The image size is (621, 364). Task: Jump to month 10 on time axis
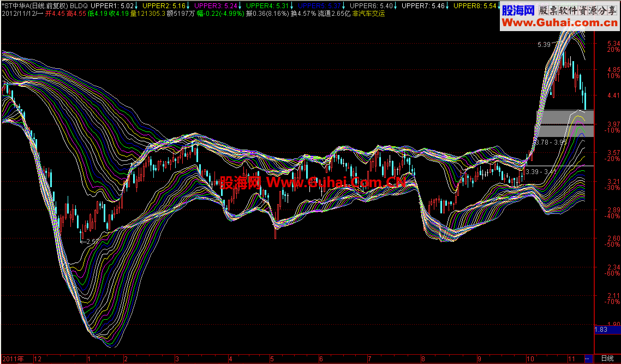(530, 359)
